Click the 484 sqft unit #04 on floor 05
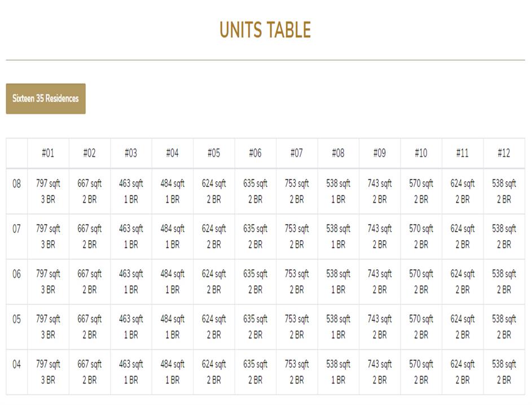Image resolution: width=532 pixels, height=405 pixels. 172,326
